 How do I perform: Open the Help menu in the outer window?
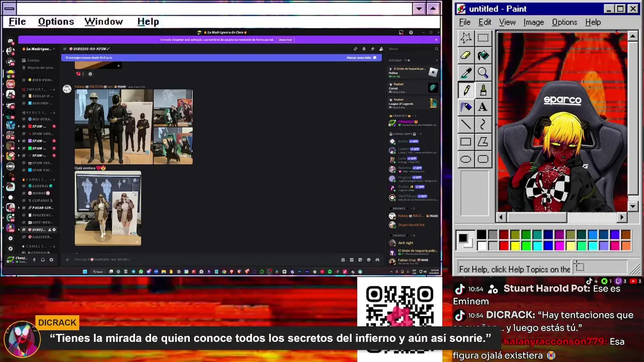point(148,22)
